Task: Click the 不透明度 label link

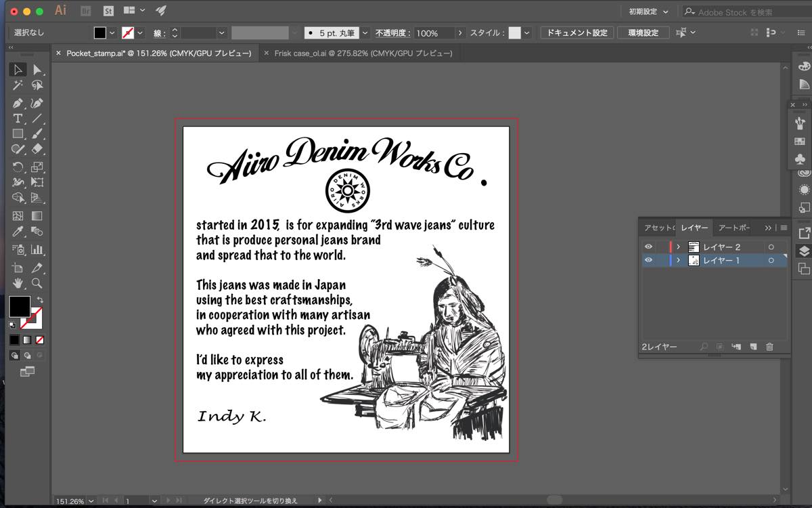Action: [392, 33]
